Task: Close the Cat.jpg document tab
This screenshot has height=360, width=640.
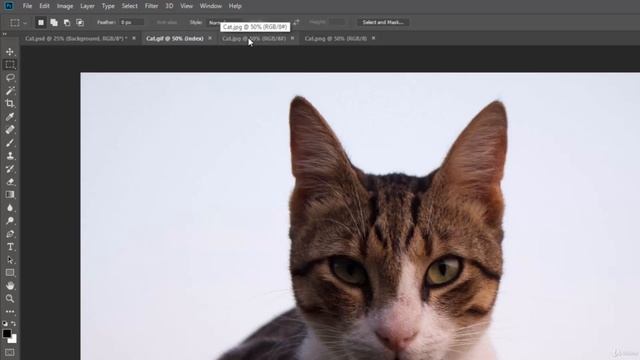Action: click(292, 38)
